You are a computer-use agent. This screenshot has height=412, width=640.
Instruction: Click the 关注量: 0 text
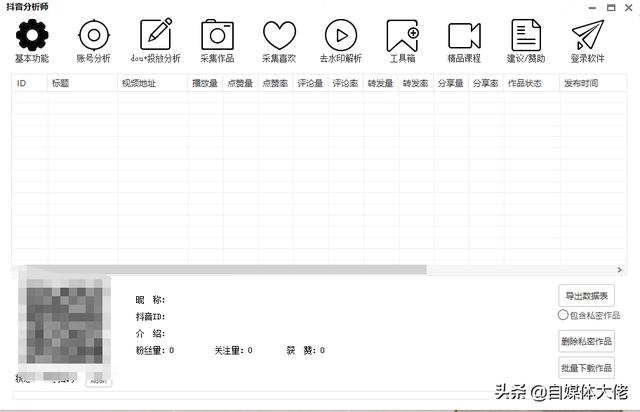[233, 350]
